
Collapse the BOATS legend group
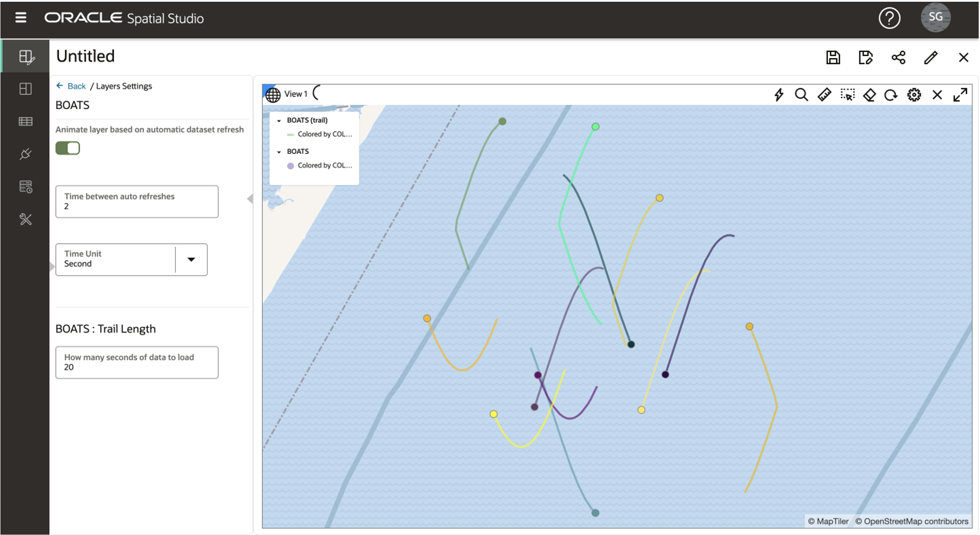click(279, 152)
